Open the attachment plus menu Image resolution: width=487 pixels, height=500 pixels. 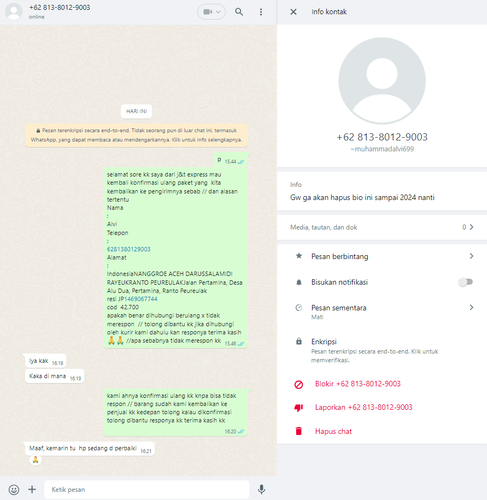pos(32,489)
